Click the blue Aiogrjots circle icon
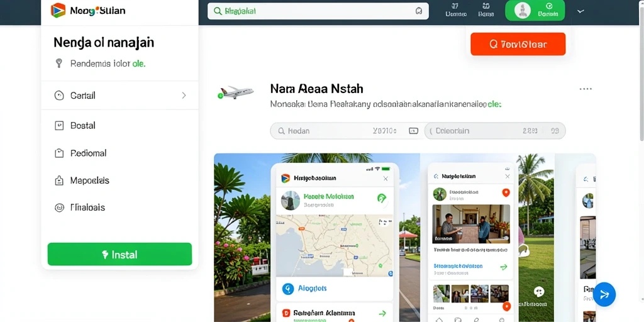Image resolution: width=644 pixels, height=322 pixels. pos(288,289)
